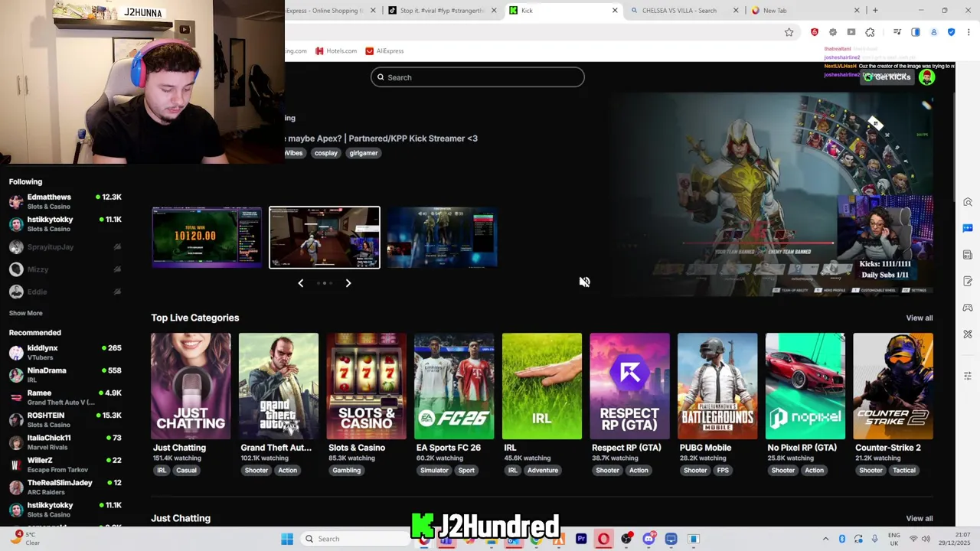
Task: Click the Get KICKs button
Action: click(887, 77)
